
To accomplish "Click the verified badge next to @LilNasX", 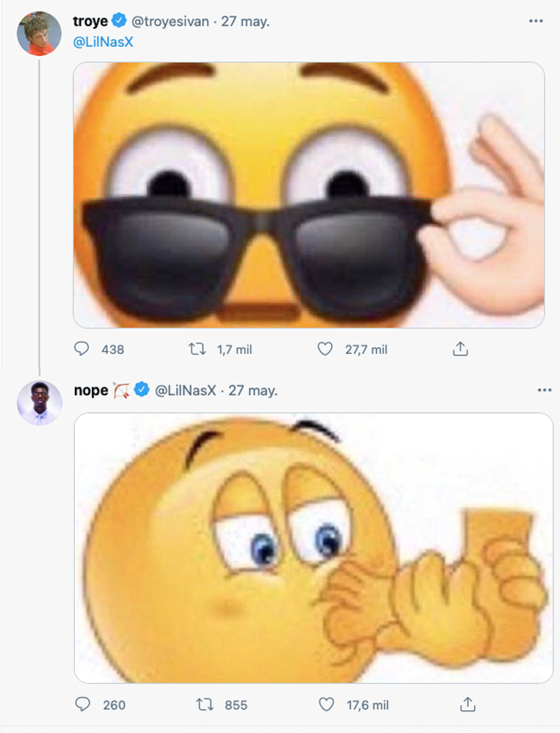I will tap(141, 390).
